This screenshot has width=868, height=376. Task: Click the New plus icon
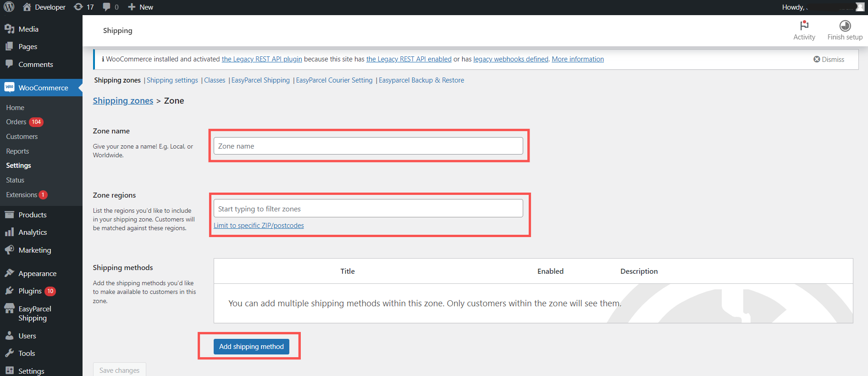[x=132, y=7]
